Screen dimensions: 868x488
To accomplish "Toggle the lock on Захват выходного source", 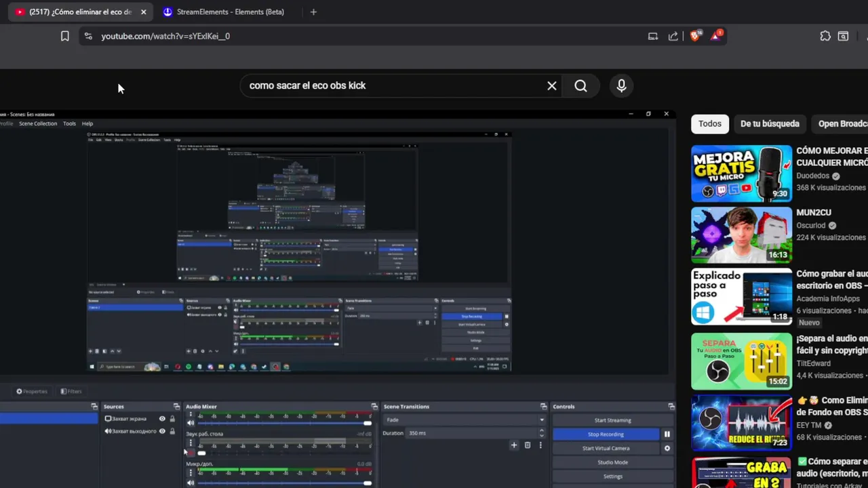I will pyautogui.click(x=172, y=431).
